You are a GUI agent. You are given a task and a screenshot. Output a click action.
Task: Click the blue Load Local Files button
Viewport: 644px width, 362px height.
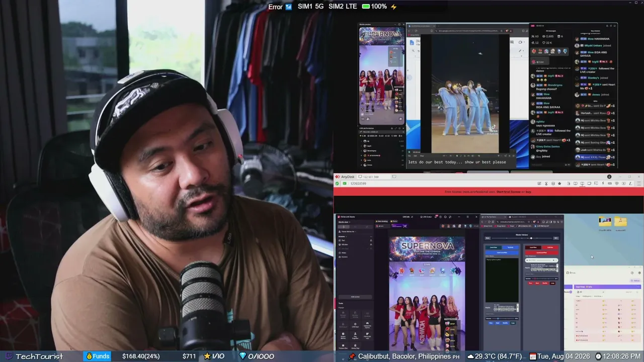tap(502, 252)
